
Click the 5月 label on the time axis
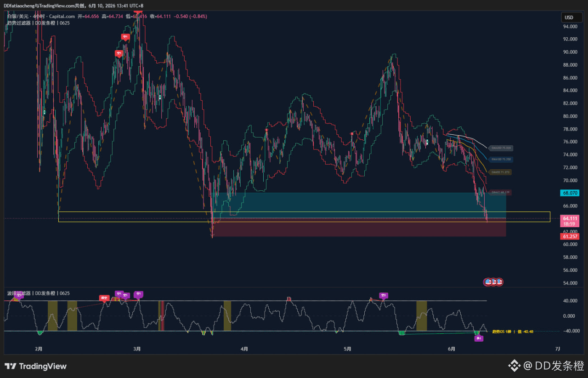point(348,349)
